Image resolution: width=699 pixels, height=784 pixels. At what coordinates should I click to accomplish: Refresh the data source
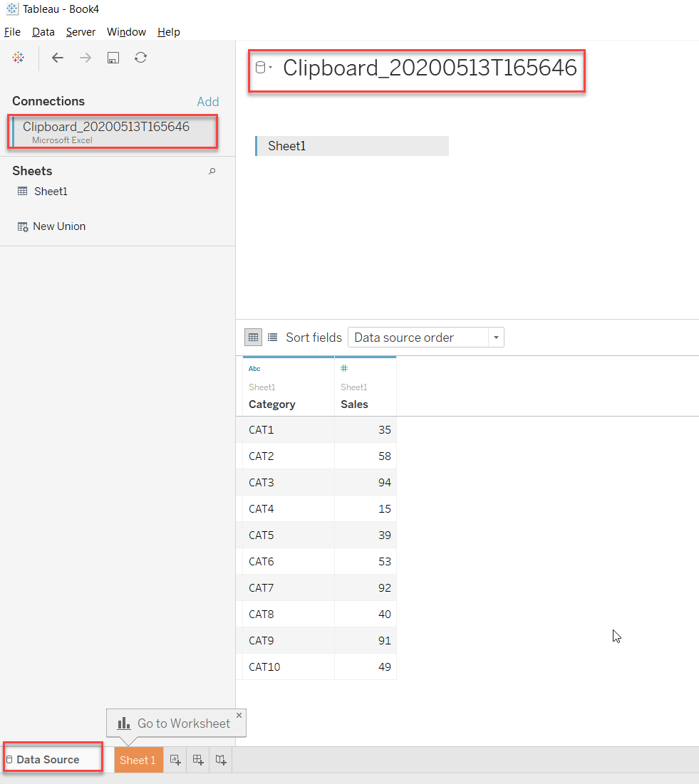tap(140, 58)
